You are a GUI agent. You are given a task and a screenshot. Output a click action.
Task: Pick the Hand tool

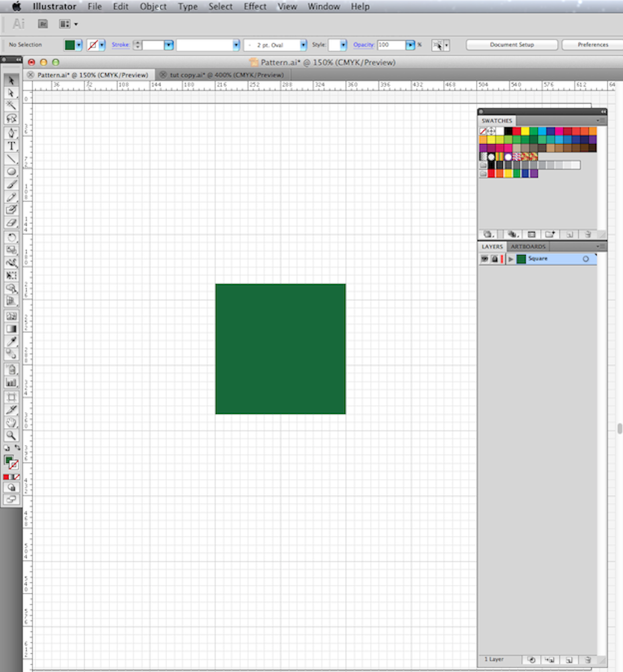click(x=11, y=423)
